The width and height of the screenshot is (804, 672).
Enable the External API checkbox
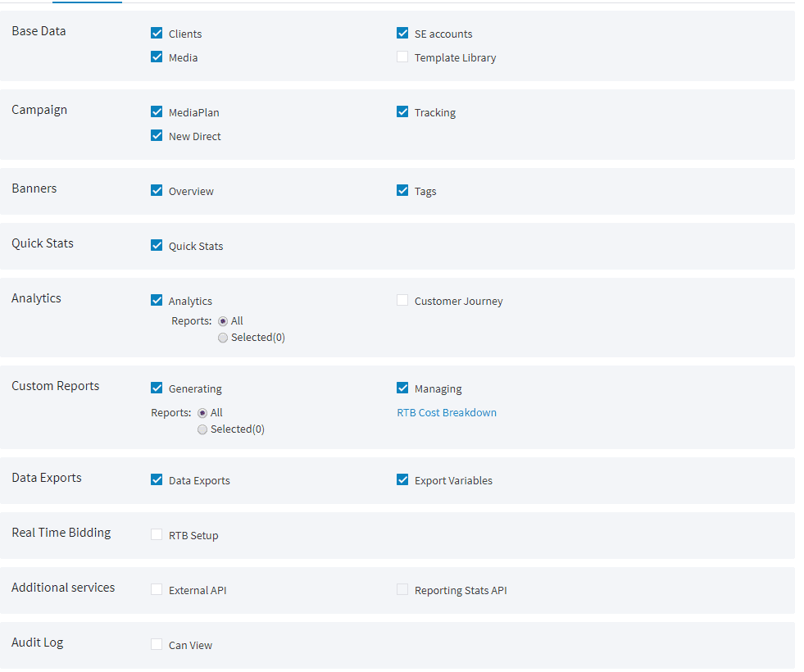click(x=157, y=589)
